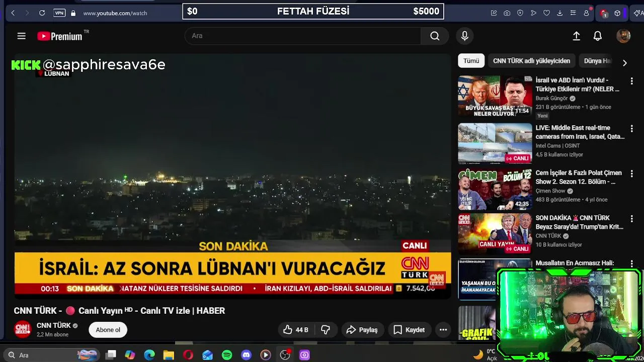The image size is (644, 362).
Task: Open the browser profile account icon
Action: (x=586, y=13)
